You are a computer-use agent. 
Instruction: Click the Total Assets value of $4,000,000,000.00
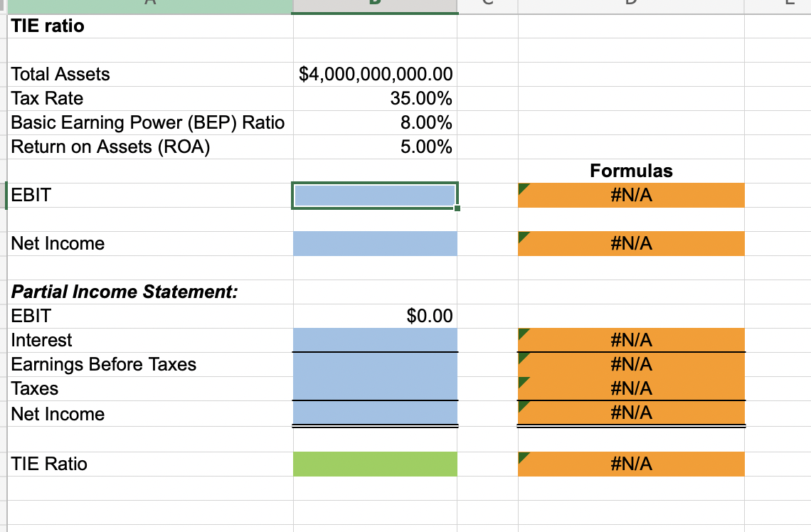(375, 74)
